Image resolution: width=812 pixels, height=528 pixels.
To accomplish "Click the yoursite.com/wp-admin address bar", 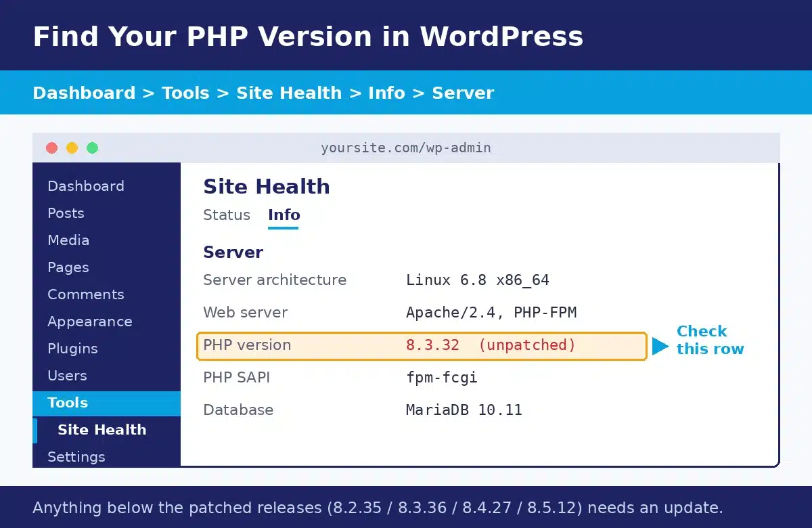I will point(406,148).
